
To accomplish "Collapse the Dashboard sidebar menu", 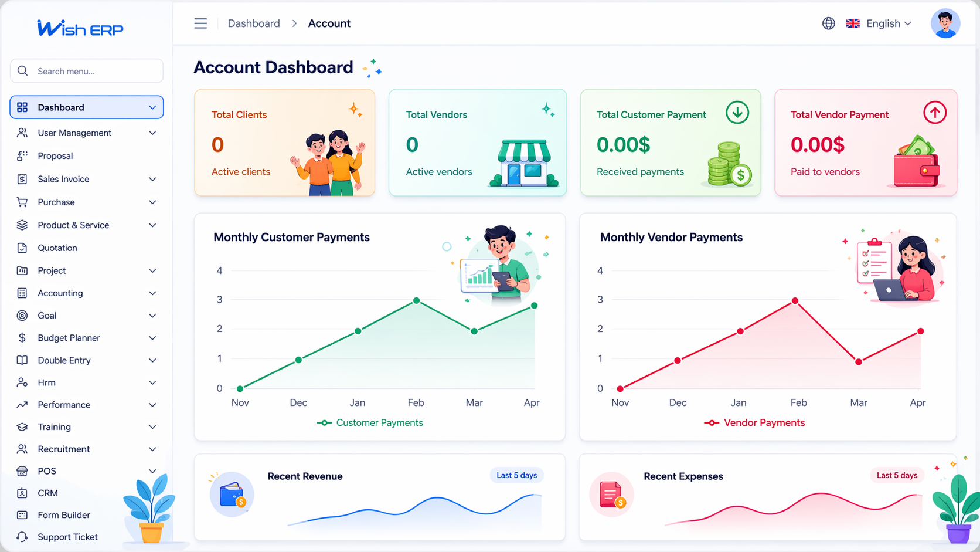I will tap(152, 107).
